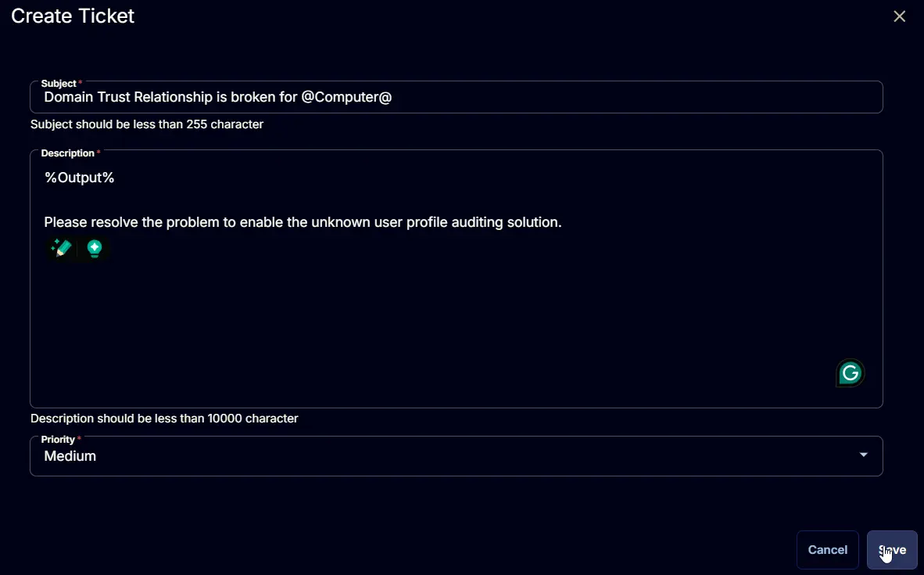Viewport: 924px width, 575px height.
Task: Expand the Priority dropdown arrow
Action: click(x=863, y=455)
